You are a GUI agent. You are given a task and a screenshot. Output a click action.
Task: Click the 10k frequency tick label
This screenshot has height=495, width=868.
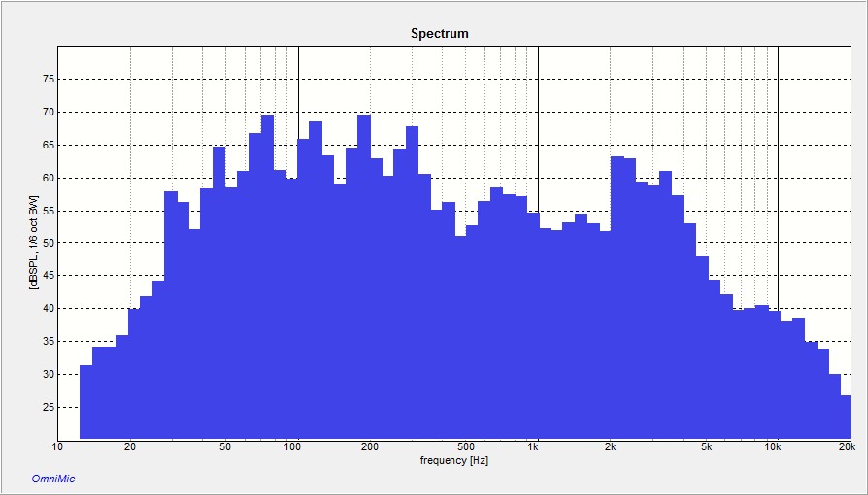[x=774, y=447]
